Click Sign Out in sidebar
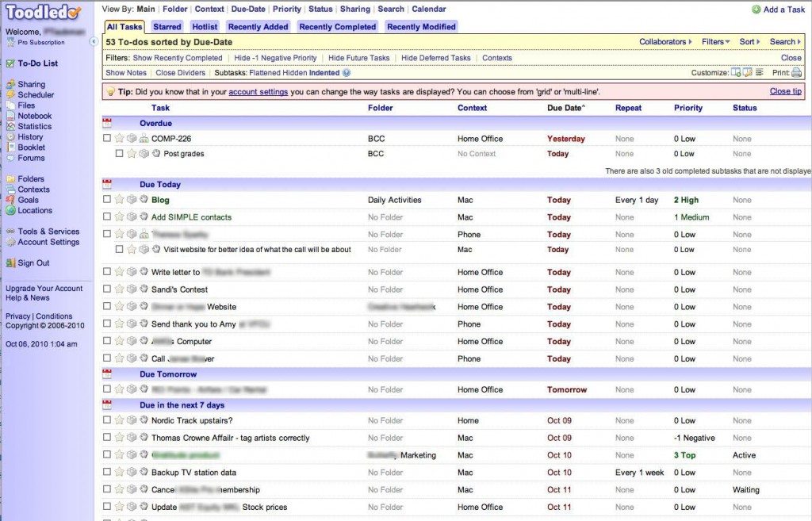 pos(33,263)
